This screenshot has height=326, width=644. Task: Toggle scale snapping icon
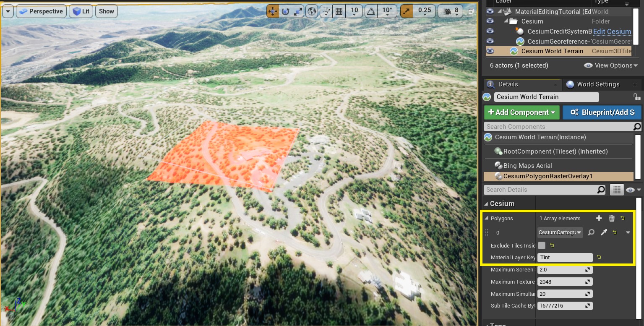tap(406, 11)
